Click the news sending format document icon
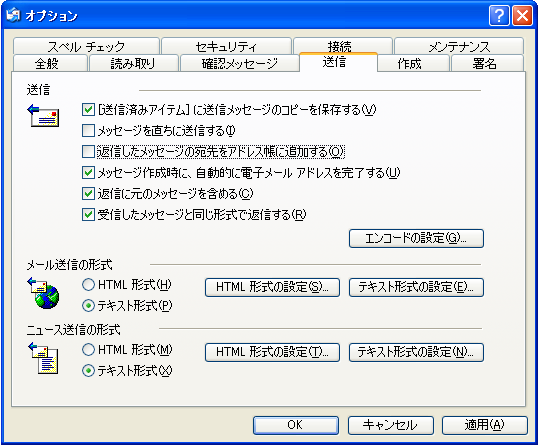539x447 pixels. click(43, 358)
